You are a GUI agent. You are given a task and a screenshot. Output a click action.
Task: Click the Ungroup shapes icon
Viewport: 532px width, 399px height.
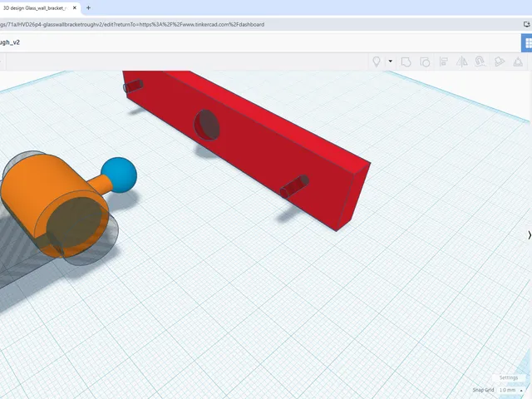pyautogui.click(x=425, y=62)
